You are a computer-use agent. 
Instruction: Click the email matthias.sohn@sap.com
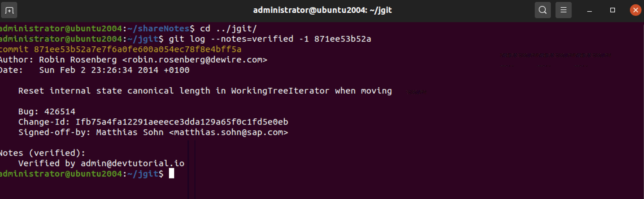coord(229,133)
